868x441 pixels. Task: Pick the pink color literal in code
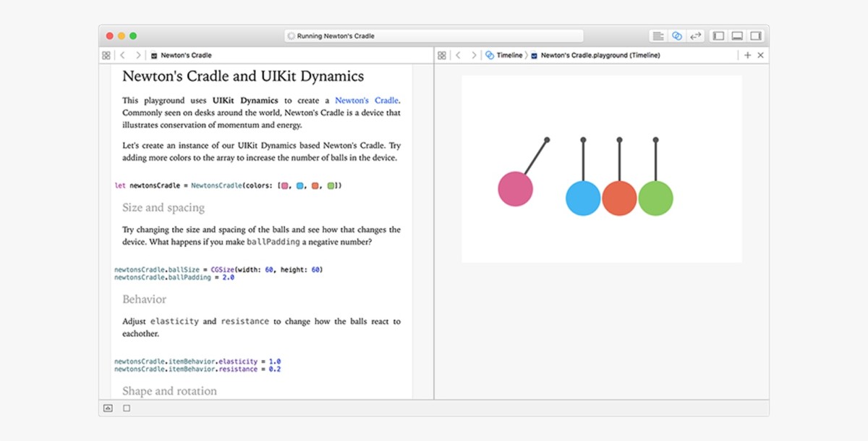(x=285, y=186)
